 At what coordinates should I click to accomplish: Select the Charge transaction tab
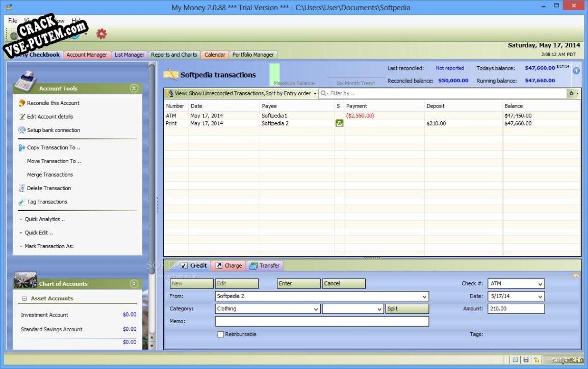(229, 266)
